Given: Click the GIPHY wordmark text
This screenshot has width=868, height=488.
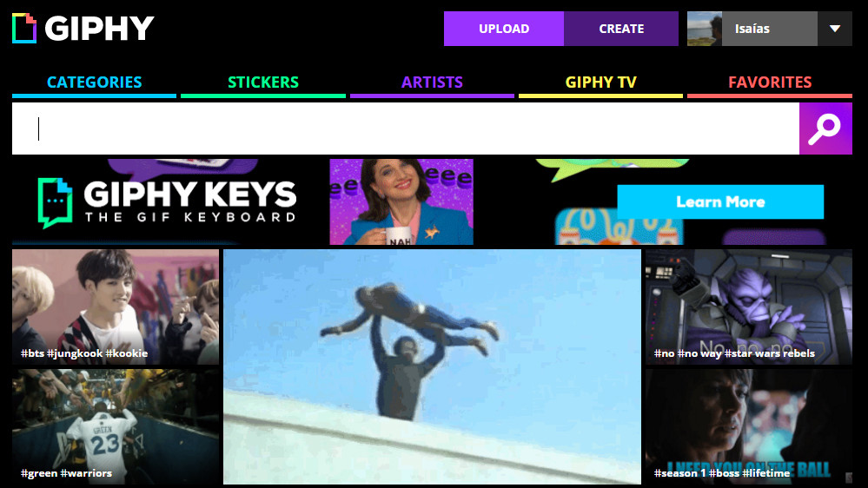Looking at the screenshot, I should point(99,28).
